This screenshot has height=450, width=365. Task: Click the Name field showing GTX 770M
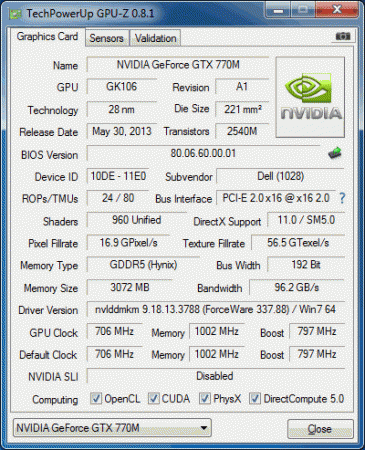[178, 65]
